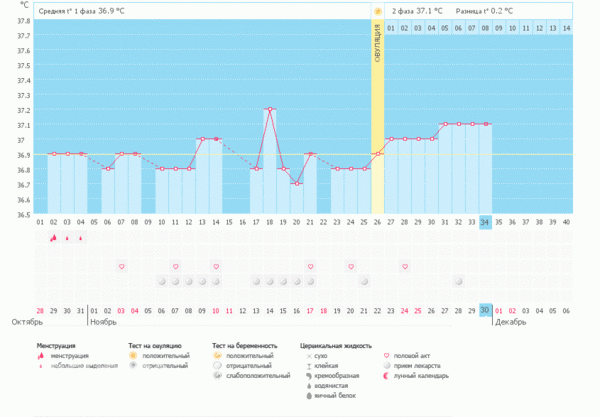Click the 'половой акт' heart legend icon
This screenshot has height=417, width=600.
click(x=388, y=355)
